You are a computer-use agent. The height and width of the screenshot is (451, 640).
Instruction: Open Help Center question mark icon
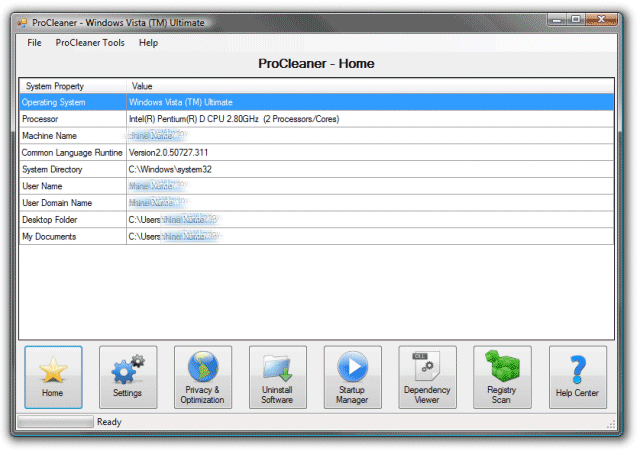pos(578,377)
